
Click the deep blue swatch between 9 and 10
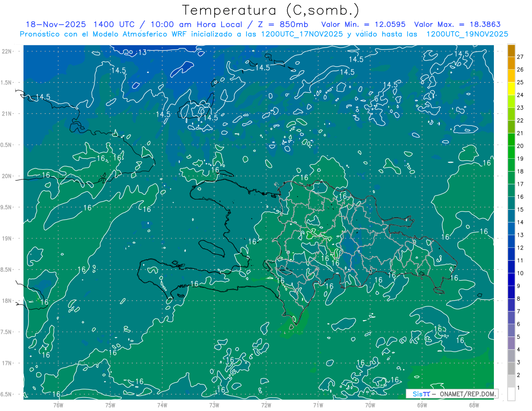(511, 280)
